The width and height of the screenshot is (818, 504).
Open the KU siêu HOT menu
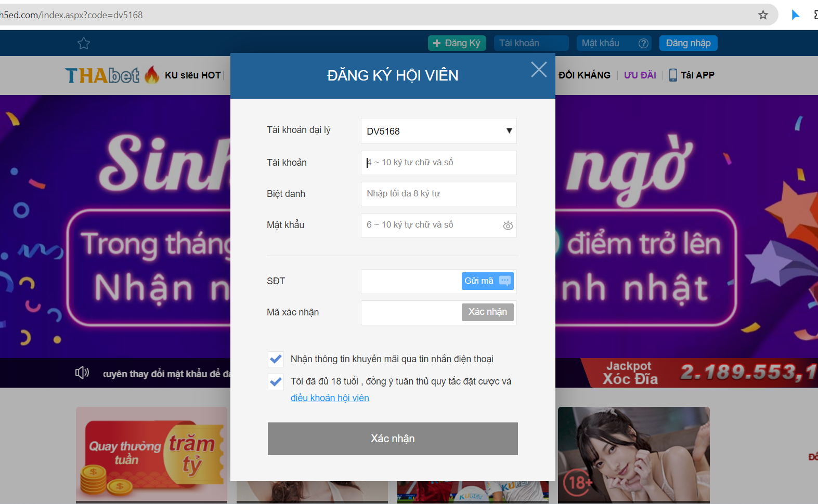coord(193,75)
